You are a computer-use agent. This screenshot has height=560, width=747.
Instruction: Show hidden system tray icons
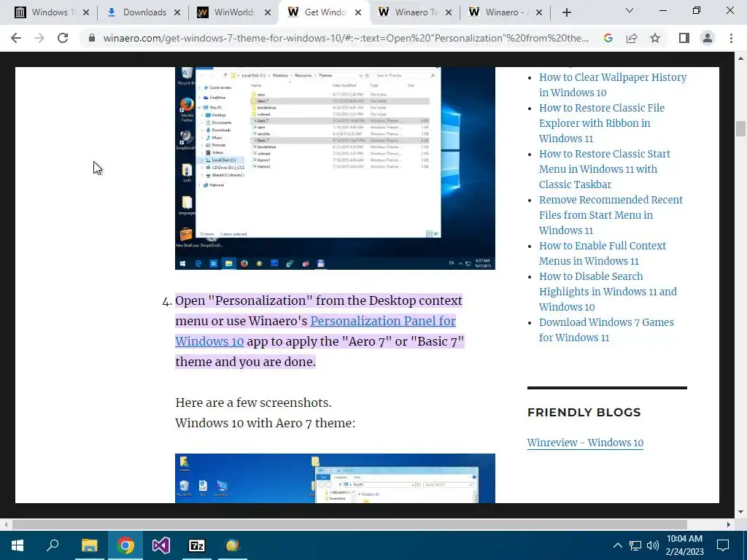[617, 545]
